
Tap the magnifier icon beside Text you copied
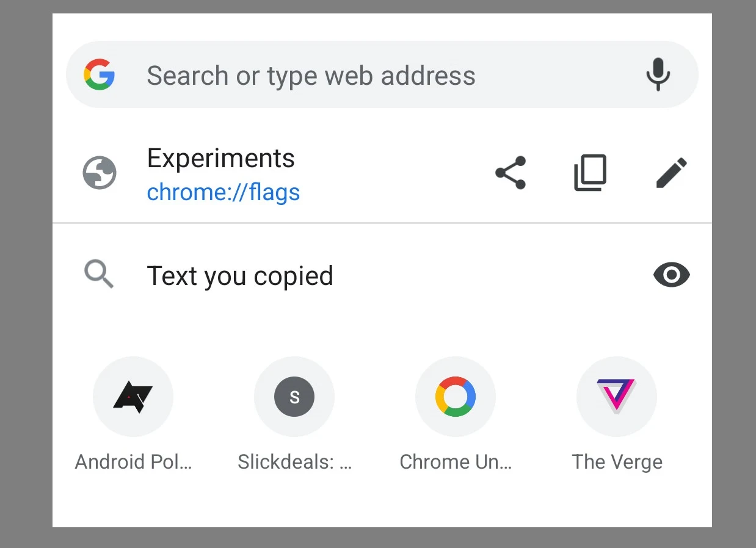click(98, 275)
